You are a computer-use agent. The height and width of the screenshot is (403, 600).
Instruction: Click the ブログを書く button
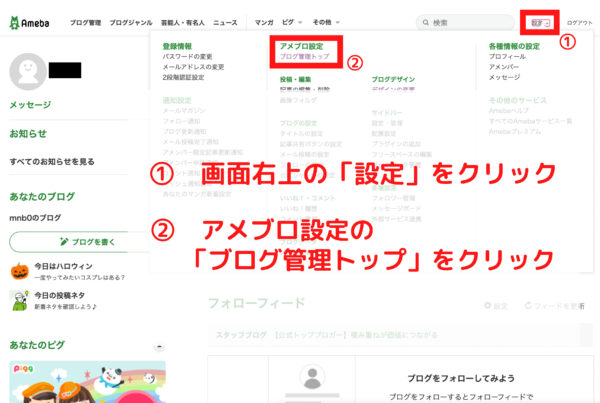click(x=80, y=242)
